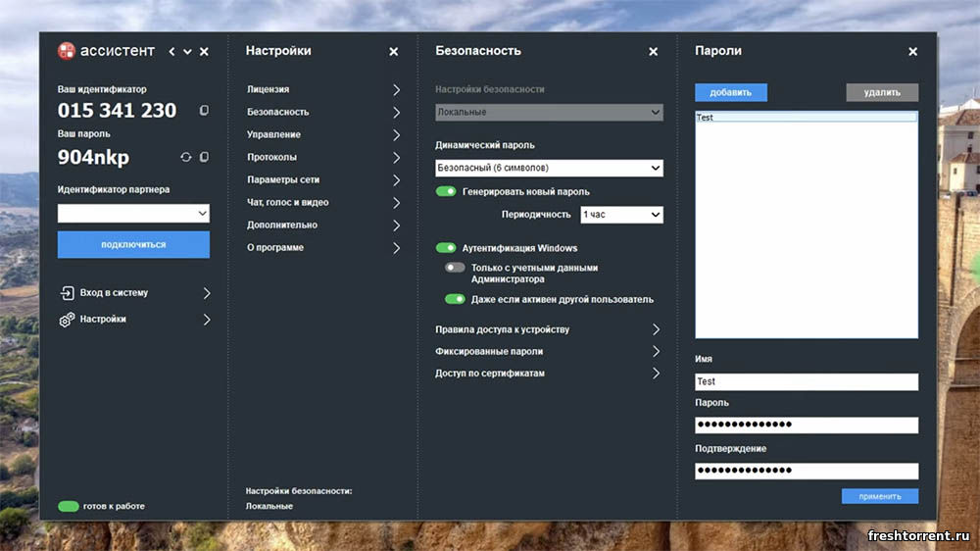Click the gears icon beside Настройки
The width and height of the screenshot is (980, 551).
[x=67, y=320]
